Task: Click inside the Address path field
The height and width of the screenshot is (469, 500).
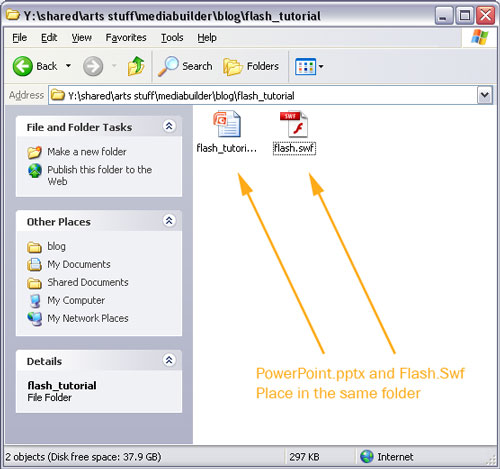Action: pos(263,96)
